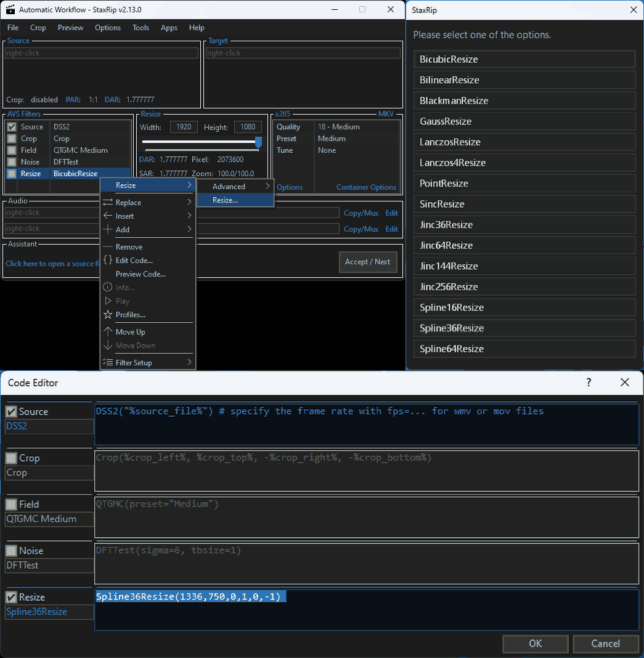Choose the Spline36Resize option

click(524, 328)
